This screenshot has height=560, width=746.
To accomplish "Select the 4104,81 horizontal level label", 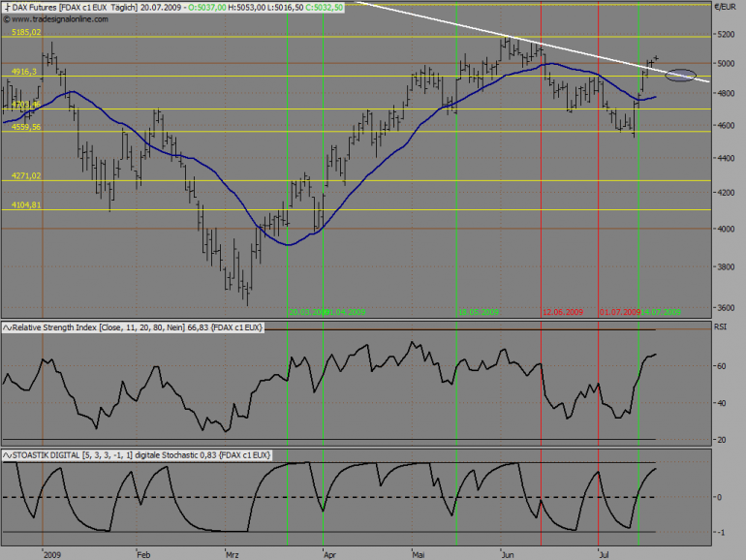I will pyautogui.click(x=26, y=205).
